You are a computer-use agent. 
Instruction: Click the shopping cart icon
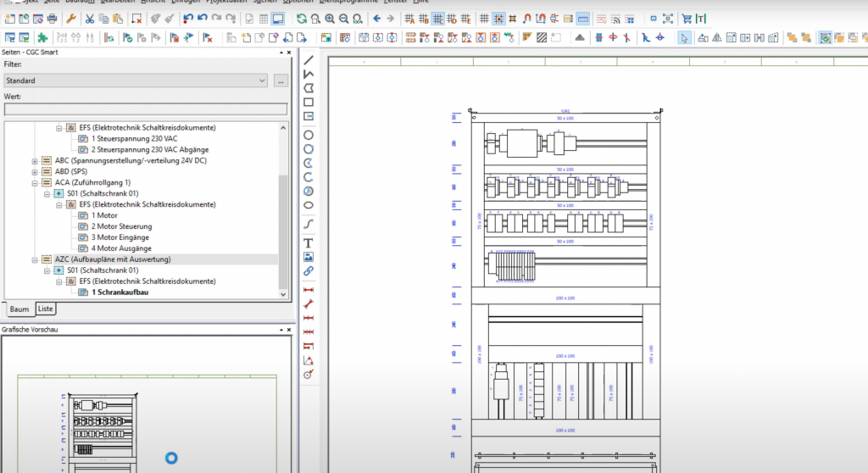[x=687, y=19]
